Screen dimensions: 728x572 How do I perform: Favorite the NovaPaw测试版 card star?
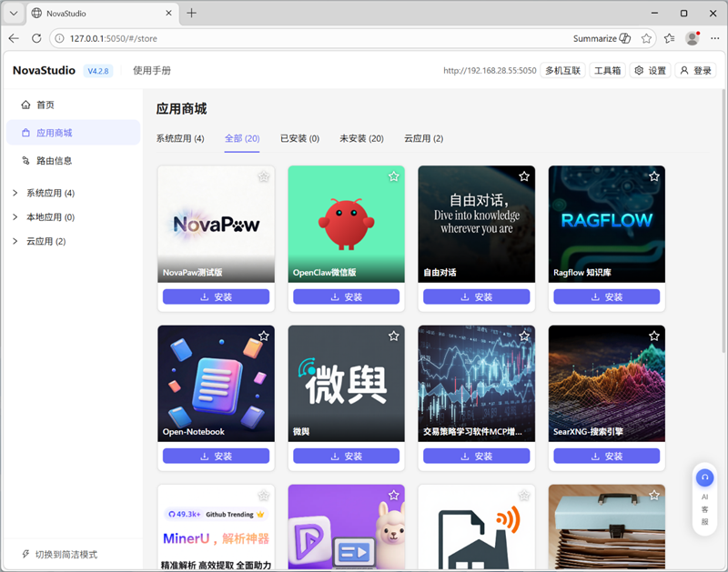264,176
